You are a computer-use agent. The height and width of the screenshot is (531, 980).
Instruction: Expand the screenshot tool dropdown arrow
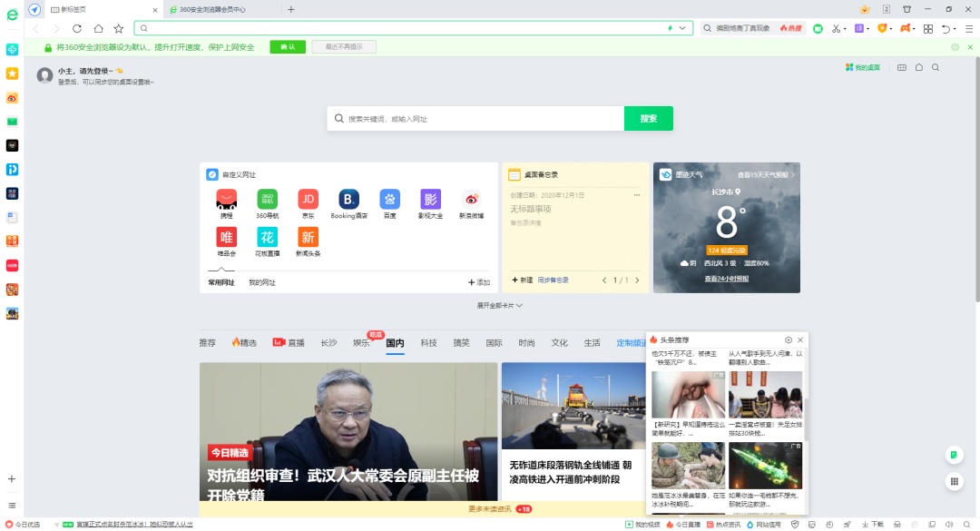coord(845,29)
